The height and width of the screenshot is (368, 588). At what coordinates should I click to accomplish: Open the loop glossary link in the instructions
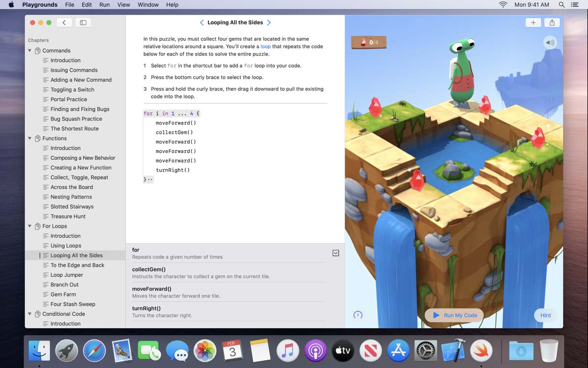click(x=265, y=46)
